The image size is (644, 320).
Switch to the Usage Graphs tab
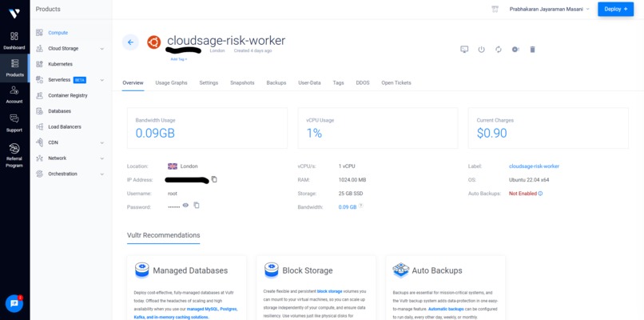tap(171, 82)
